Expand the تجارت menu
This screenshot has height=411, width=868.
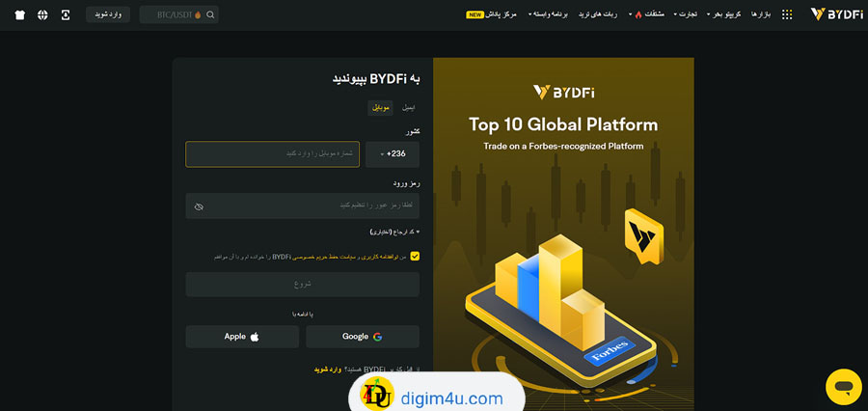click(688, 15)
